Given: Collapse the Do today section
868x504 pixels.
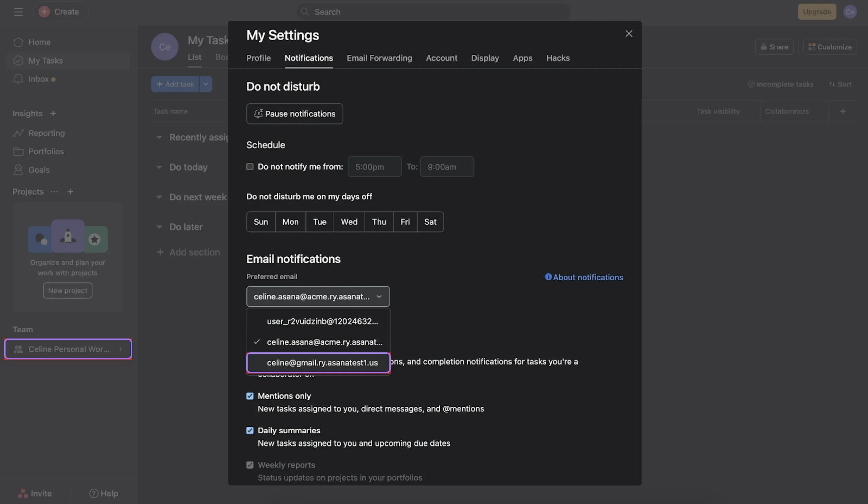Looking at the screenshot, I should pos(159,167).
